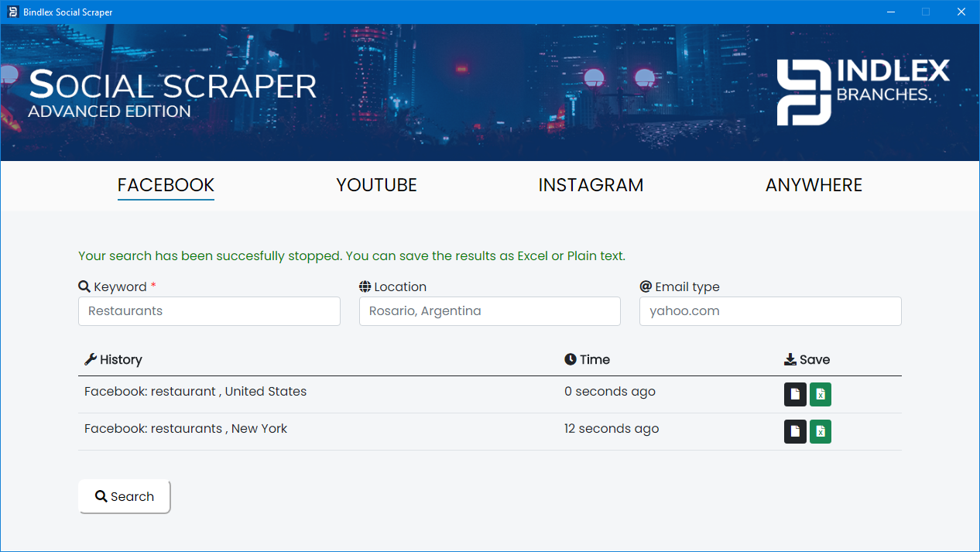Click the Time column header
Image resolution: width=980 pixels, height=552 pixels.
pos(588,359)
